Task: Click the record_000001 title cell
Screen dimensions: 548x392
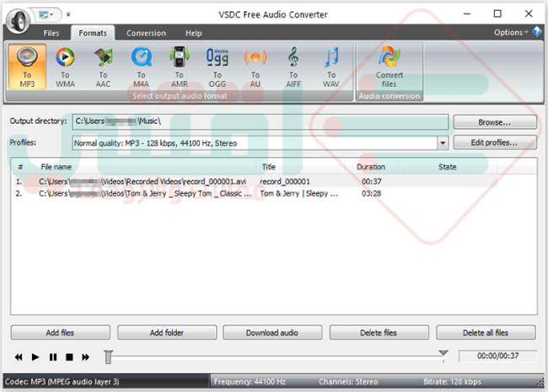Action: pyautogui.click(x=285, y=182)
